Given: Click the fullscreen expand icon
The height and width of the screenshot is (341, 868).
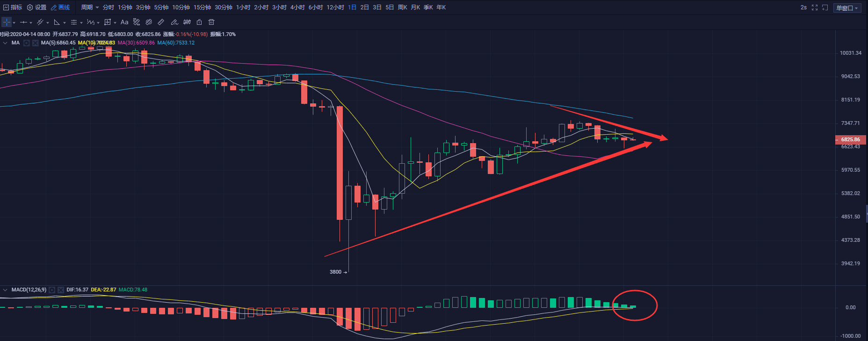Looking at the screenshot, I should click(x=815, y=7).
